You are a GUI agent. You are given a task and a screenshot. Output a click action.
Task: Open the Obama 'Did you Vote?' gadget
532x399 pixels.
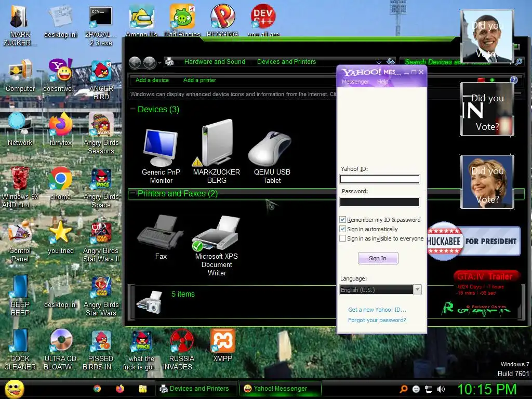[487, 36]
